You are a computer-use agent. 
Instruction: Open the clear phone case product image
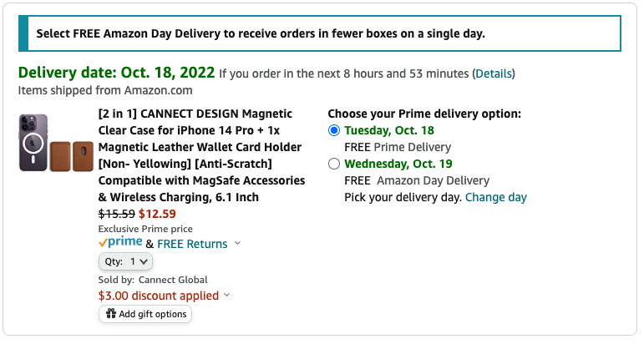point(33,143)
